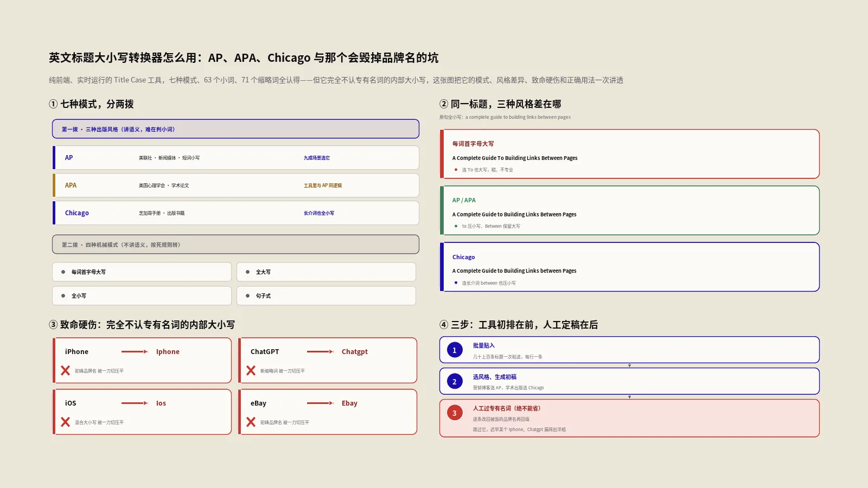Click the Chicago label in the comparison card
Screen dimensions: 868x488
[464, 258]
